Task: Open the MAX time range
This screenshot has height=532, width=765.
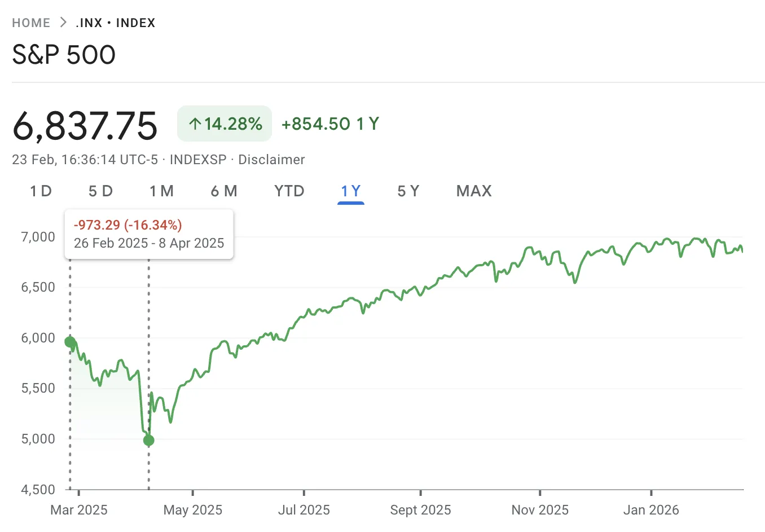Action: pos(473,191)
